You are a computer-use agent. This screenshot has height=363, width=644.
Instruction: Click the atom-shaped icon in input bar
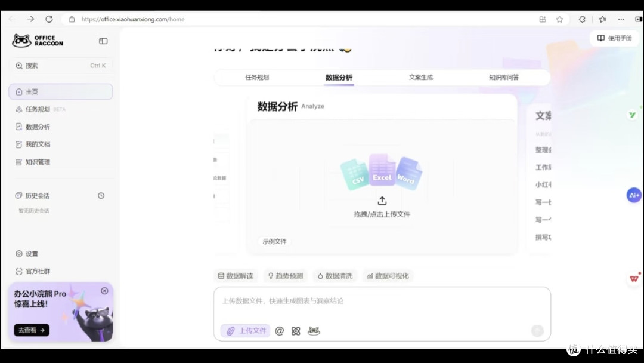tap(296, 331)
